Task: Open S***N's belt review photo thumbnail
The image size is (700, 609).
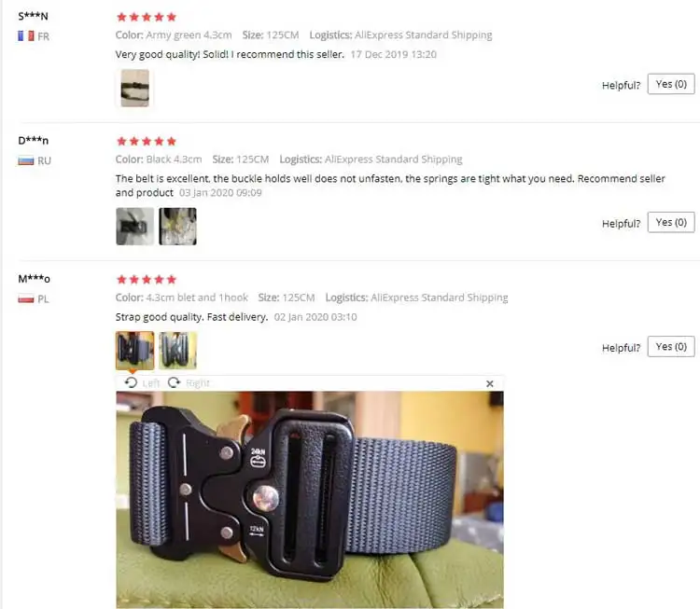Action: click(134, 88)
